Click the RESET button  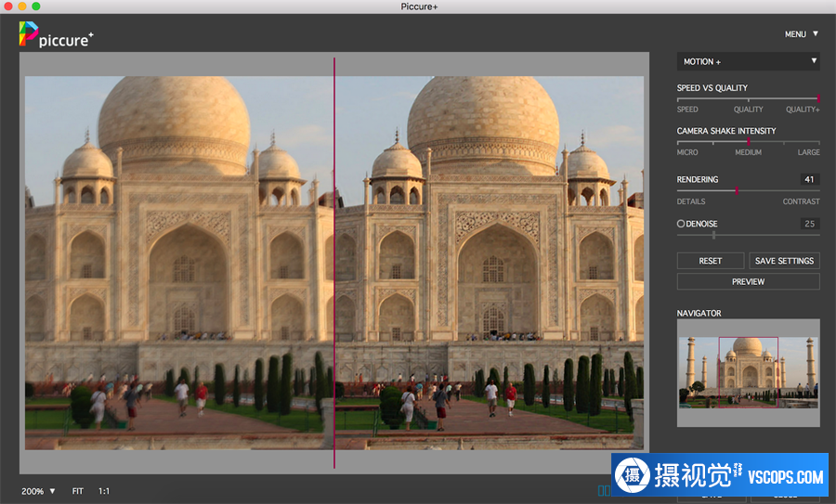click(711, 261)
